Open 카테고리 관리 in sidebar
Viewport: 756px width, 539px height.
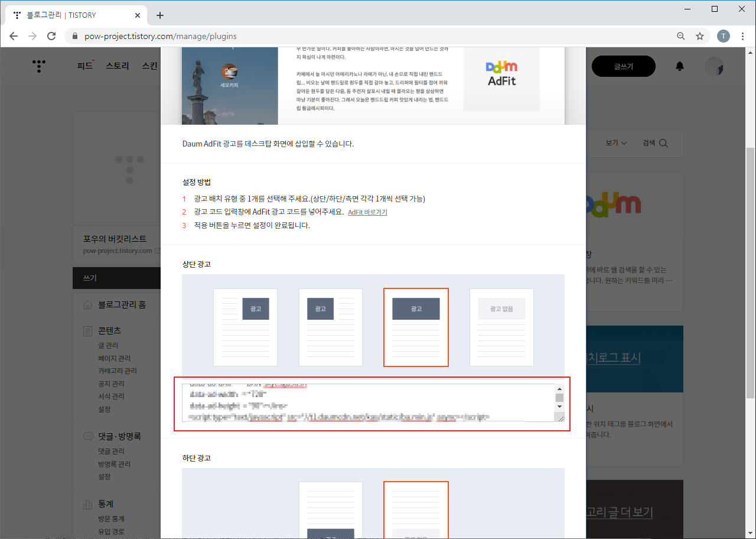click(x=118, y=371)
